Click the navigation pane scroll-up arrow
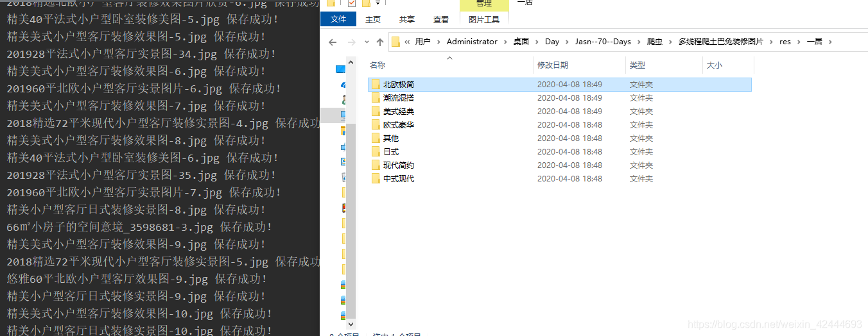 [x=351, y=62]
